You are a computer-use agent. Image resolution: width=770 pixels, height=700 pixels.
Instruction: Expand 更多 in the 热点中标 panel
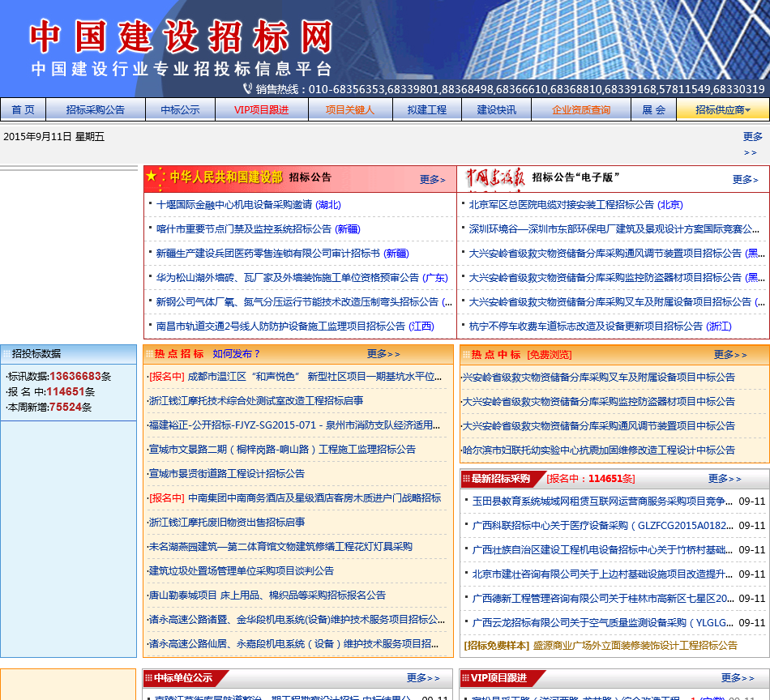(x=730, y=354)
